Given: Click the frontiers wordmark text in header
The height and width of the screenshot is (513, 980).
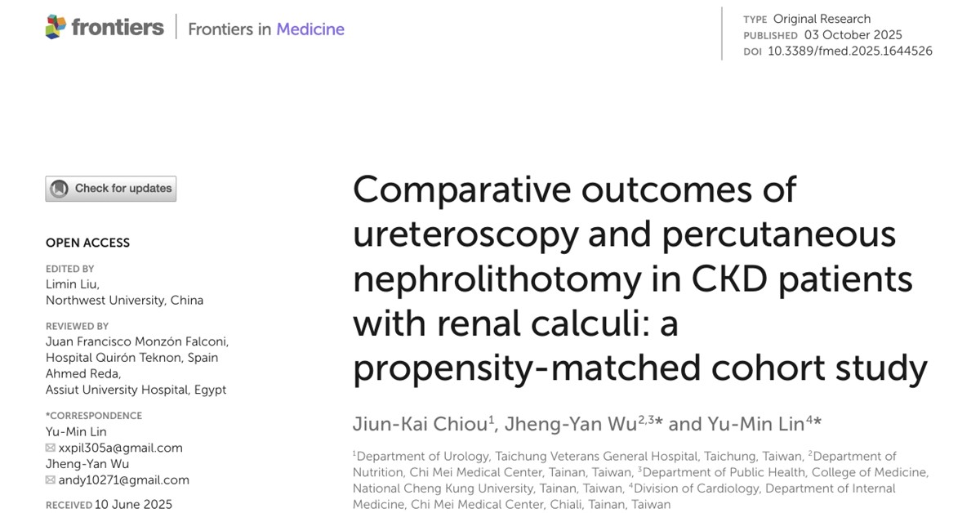Looking at the screenshot, I should pyautogui.click(x=118, y=27).
